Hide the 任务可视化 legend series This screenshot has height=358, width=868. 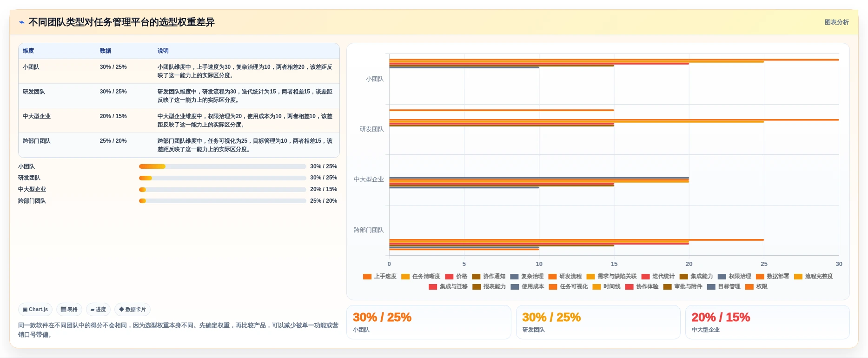(568, 286)
